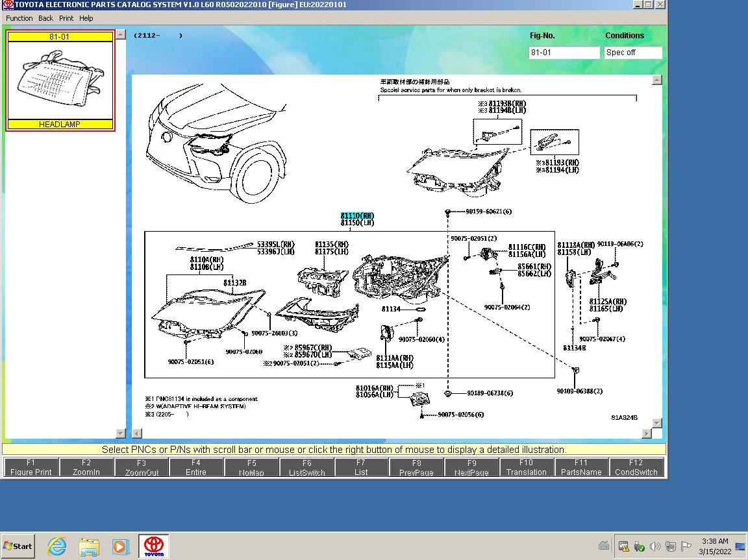Viewport: 748px width, 560px height.
Task: Select PNC 8111AA(RH)
Action: [395, 358]
